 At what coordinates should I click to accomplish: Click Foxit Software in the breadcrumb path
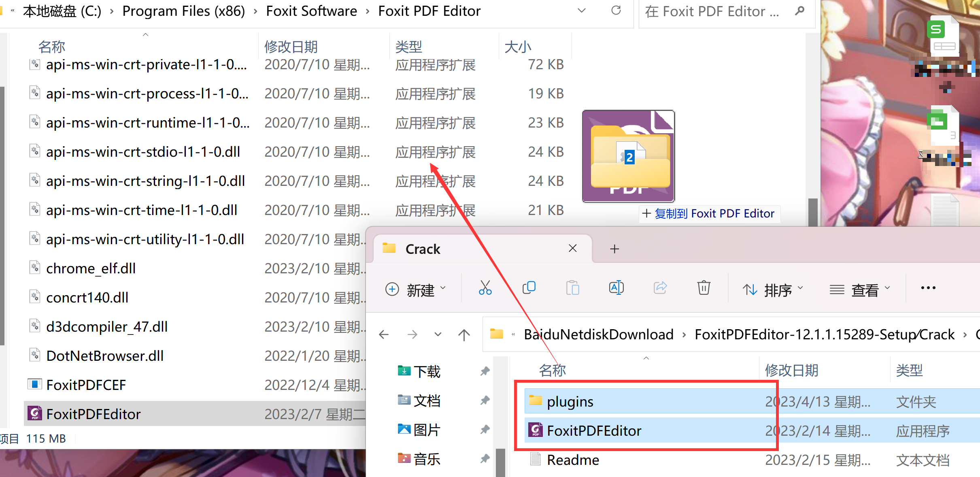(311, 11)
